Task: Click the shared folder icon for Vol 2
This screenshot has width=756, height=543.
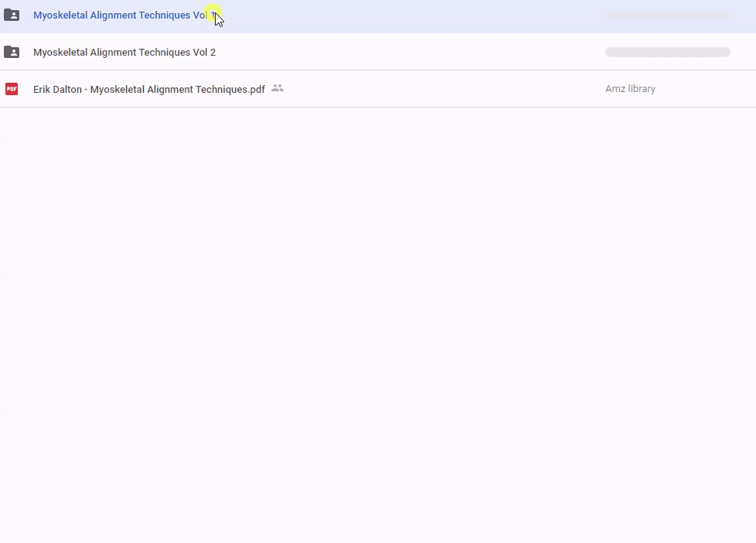Action: (12, 52)
